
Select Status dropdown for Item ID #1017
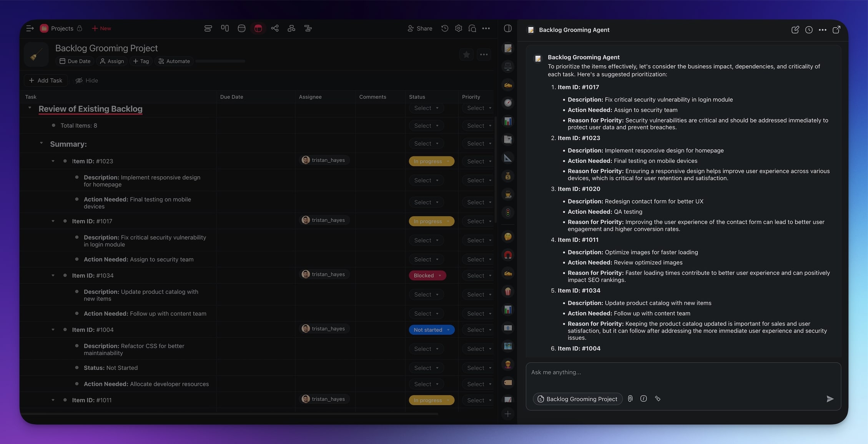[x=428, y=220]
